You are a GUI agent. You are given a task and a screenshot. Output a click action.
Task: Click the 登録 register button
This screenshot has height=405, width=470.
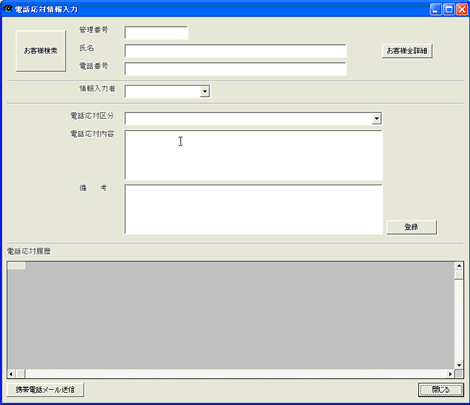pos(411,227)
